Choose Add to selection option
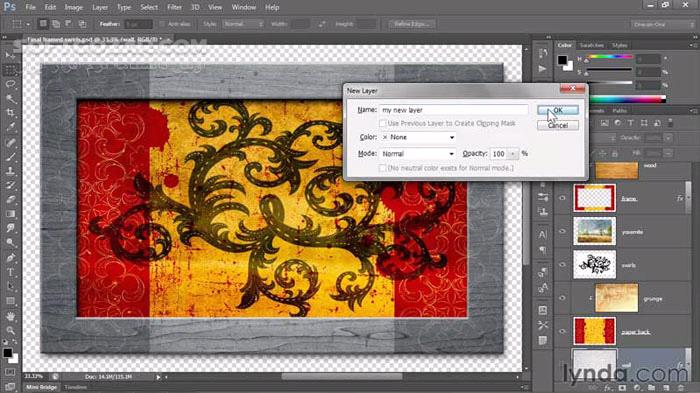Viewport: 700px width, 393px height. 56,24
